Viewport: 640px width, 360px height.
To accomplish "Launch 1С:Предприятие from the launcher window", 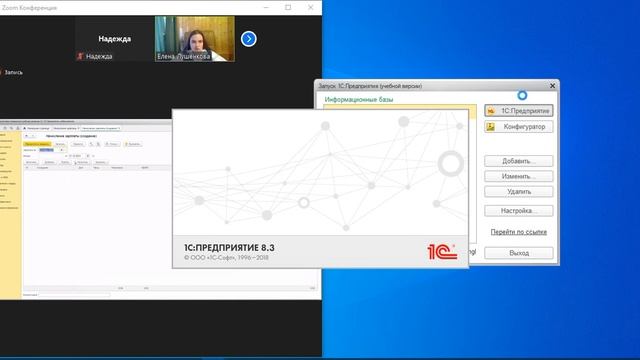I will pyautogui.click(x=519, y=111).
